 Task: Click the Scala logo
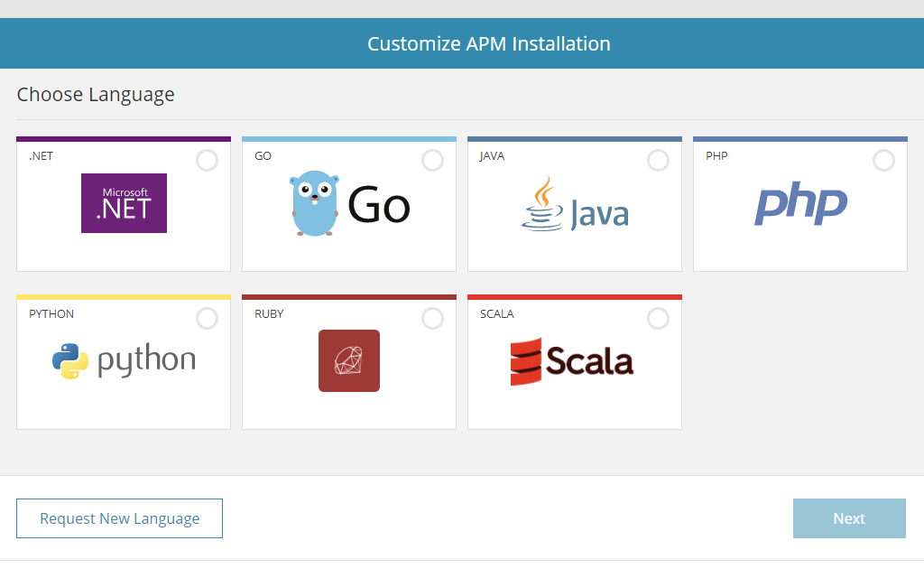(x=573, y=361)
